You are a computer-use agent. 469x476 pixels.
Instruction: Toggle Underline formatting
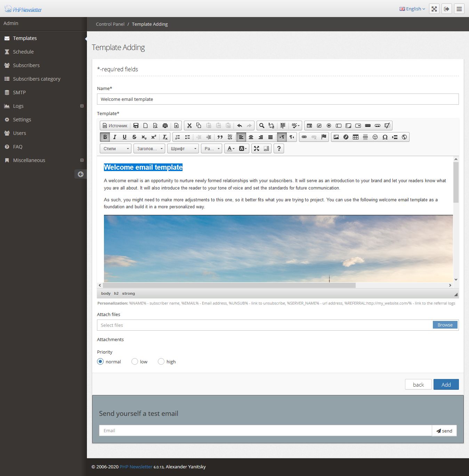click(x=124, y=137)
